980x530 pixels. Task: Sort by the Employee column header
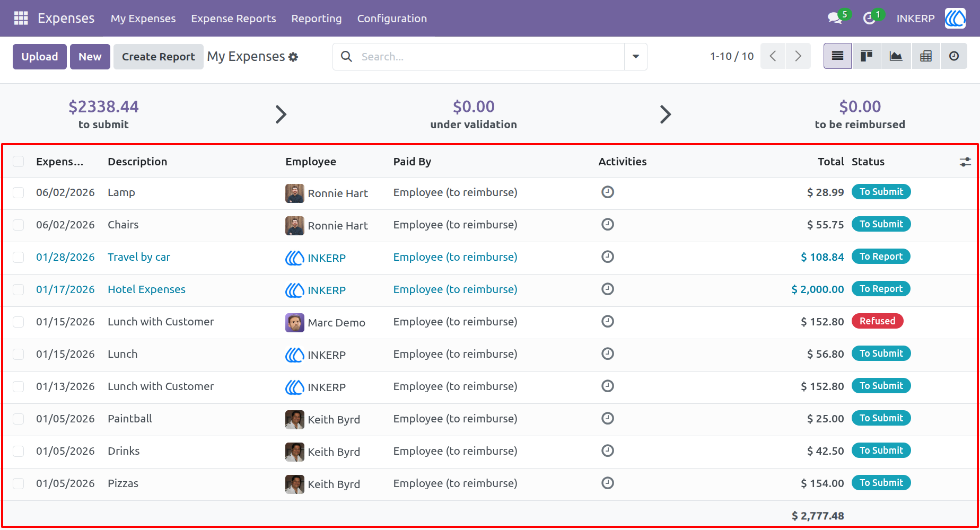311,162
